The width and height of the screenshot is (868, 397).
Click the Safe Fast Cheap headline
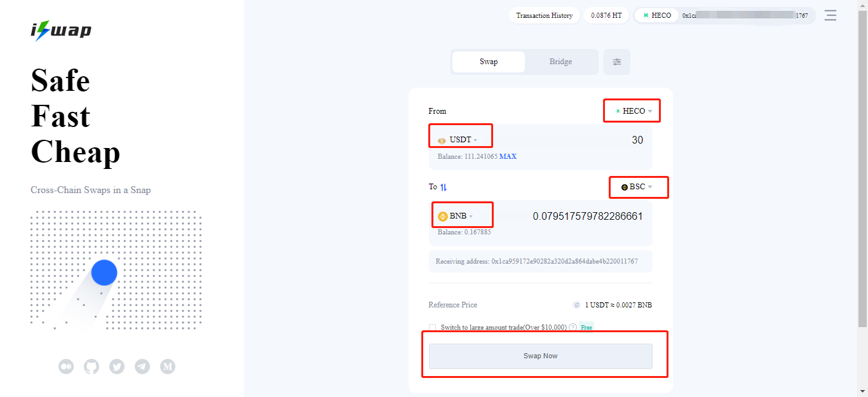coord(76,117)
